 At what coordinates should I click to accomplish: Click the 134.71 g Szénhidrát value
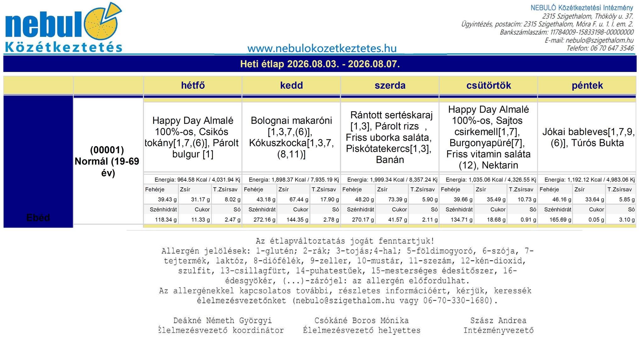click(x=462, y=220)
